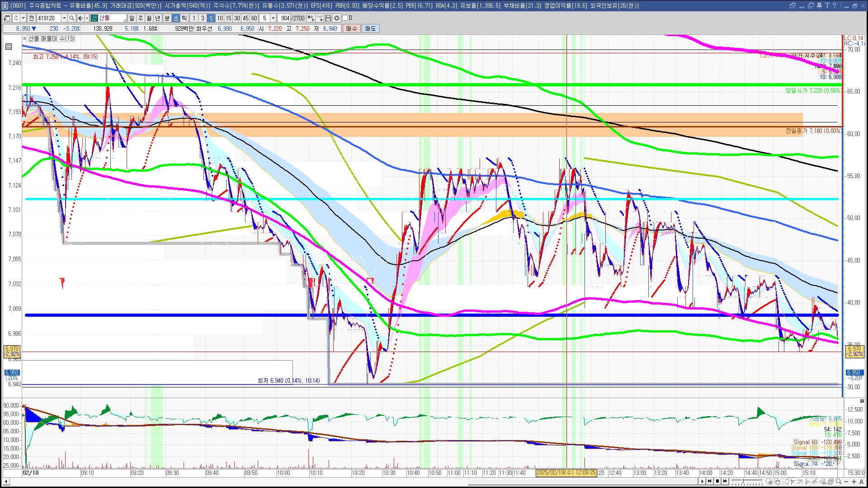The image size is (868, 488).
Task: Click the data table grid icon on left
Action: (x=9, y=46)
